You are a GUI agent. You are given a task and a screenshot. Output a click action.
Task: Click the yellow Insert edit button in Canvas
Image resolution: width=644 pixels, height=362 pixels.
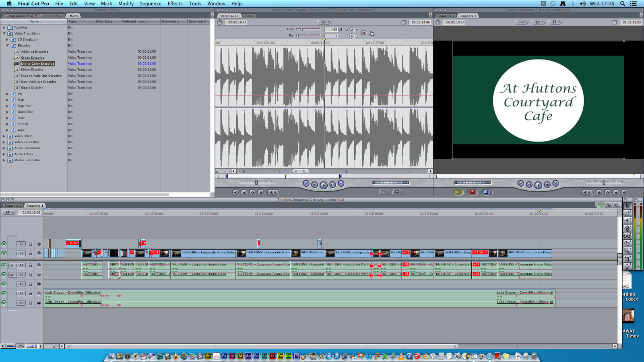pyautogui.click(x=458, y=192)
